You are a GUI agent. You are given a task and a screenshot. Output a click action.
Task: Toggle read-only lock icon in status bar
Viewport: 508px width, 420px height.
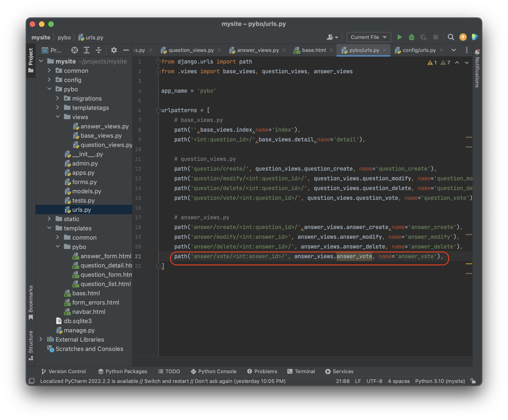(x=473, y=381)
